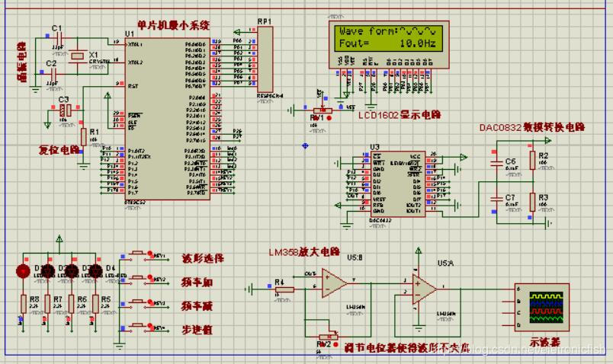
Task: Select resistor R7
Action: point(47,304)
